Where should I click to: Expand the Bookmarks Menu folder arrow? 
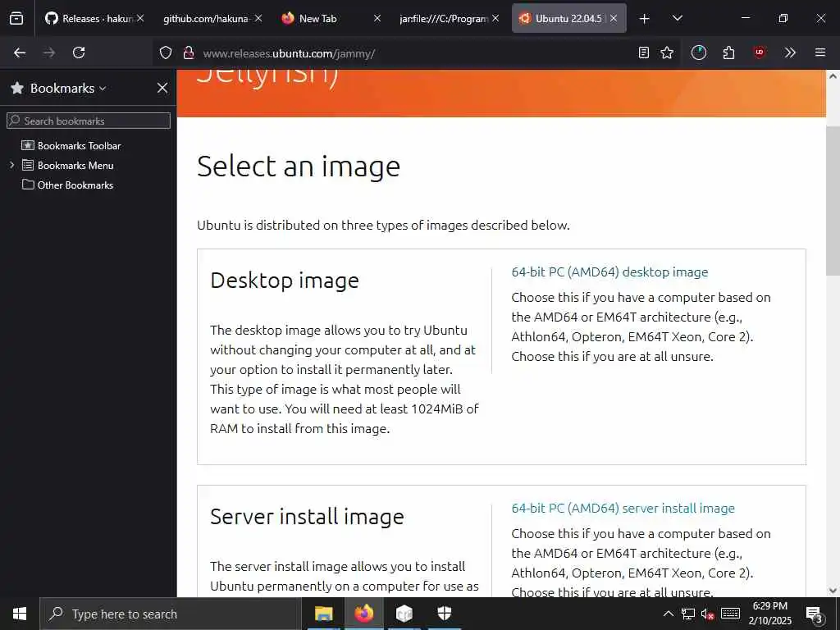coord(11,165)
